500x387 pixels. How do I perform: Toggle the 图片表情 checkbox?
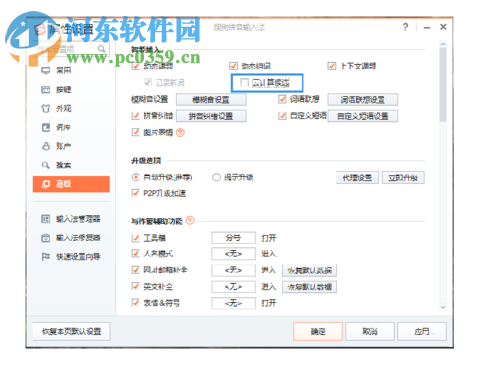click(x=135, y=132)
